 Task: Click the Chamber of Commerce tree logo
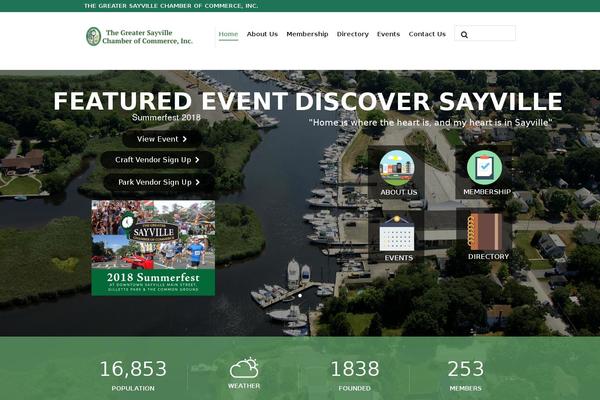click(93, 36)
